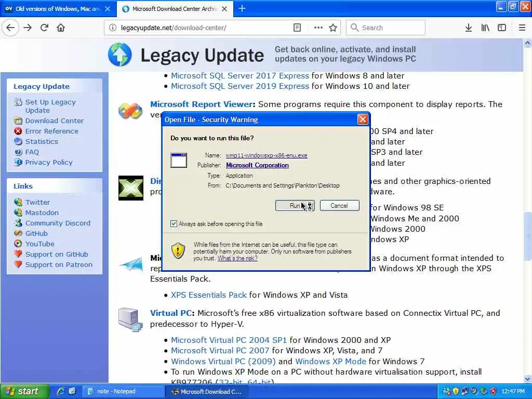
Task: Open Microsoft Virtual PC 2004 SP1 link
Action: (x=229, y=340)
